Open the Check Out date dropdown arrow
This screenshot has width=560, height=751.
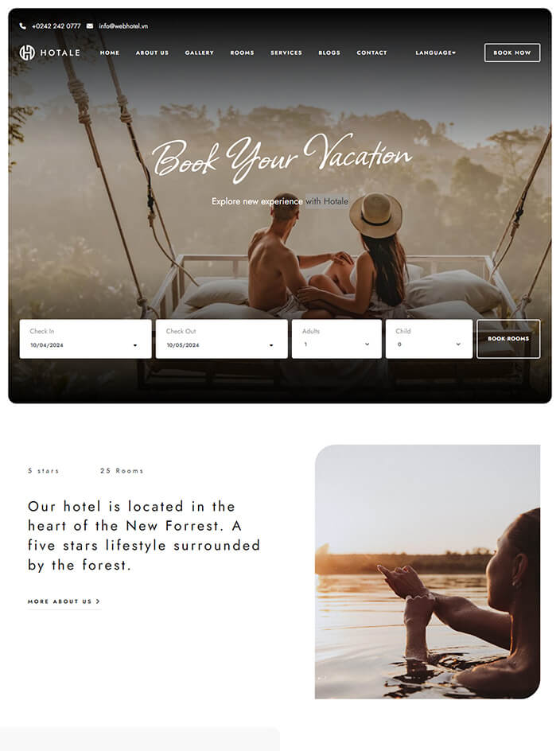coord(271,345)
